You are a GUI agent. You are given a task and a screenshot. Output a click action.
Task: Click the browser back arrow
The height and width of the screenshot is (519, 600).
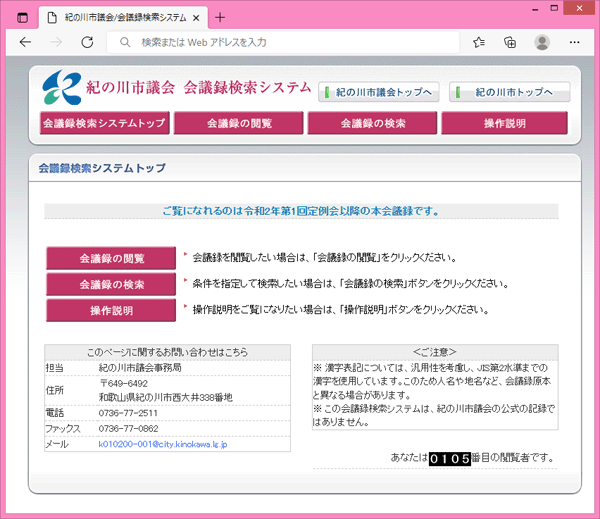pos(25,42)
